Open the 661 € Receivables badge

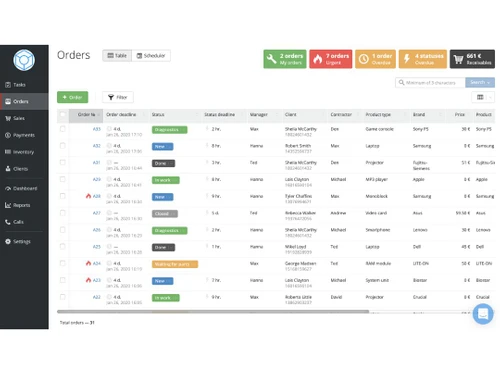(x=472, y=59)
